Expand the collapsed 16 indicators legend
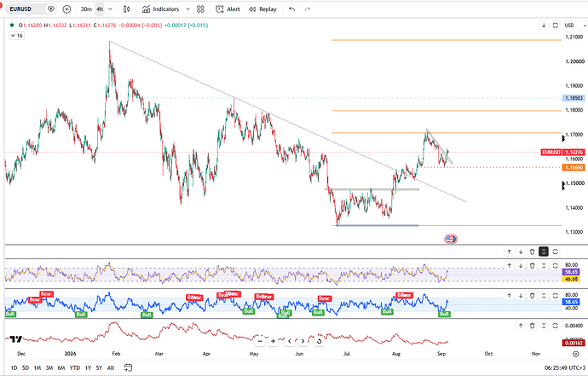Screen dimensions: 588x376 pyautogui.click(x=16, y=36)
